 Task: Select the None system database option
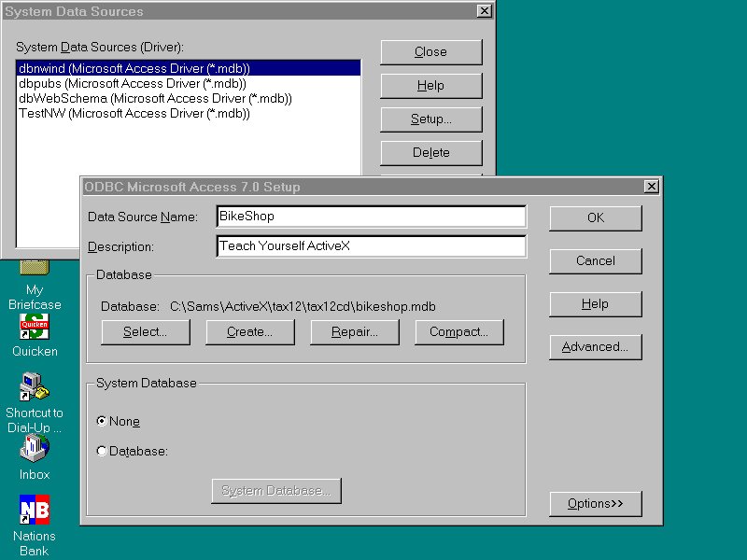pos(102,421)
